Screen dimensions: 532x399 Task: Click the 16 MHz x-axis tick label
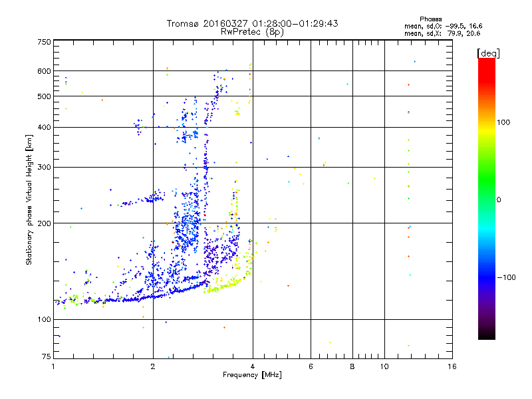click(452, 366)
